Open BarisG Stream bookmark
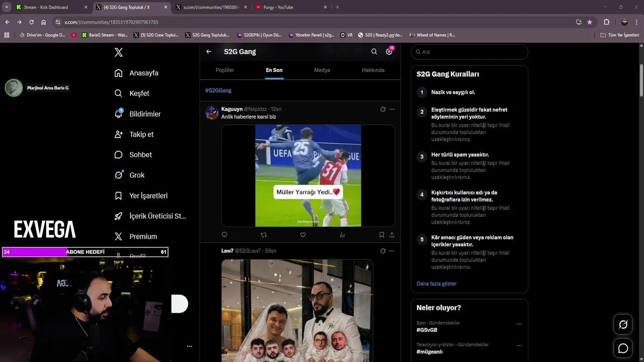The height and width of the screenshot is (362, 644). [x=105, y=35]
